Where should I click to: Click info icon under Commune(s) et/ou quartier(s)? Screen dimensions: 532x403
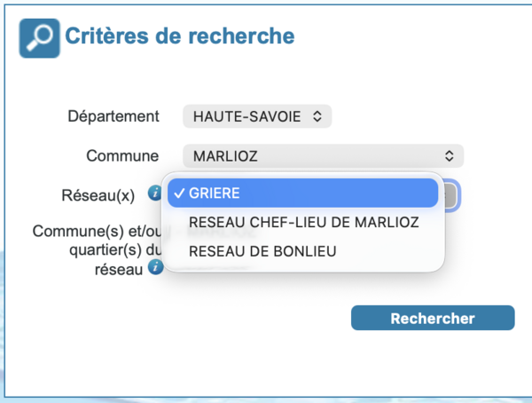pyautogui.click(x=155, y=266)
